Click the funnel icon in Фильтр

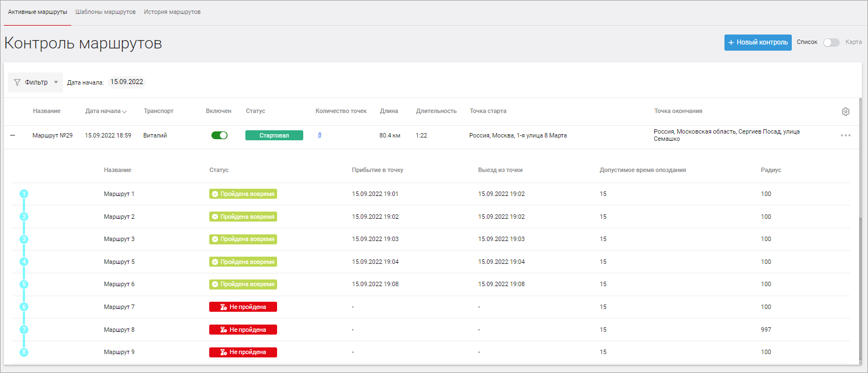click(x=17, y=82)
